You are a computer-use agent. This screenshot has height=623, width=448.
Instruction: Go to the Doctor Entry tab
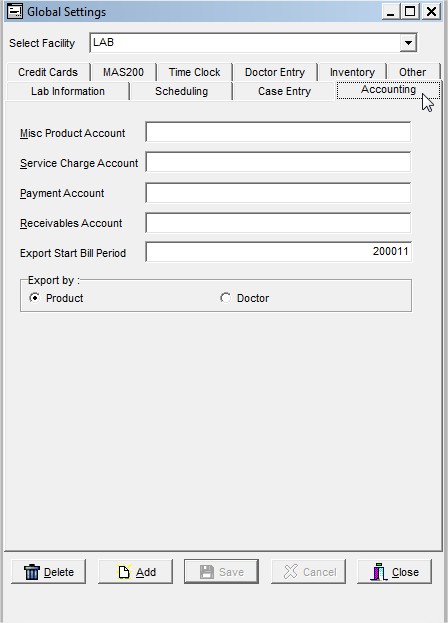(x=275, y=72)
